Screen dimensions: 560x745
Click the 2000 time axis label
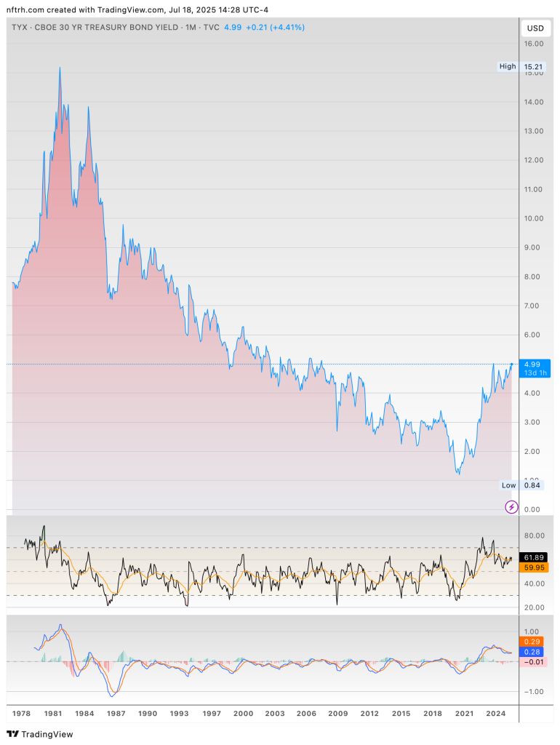pyautogui.click(x=243, y=713)
